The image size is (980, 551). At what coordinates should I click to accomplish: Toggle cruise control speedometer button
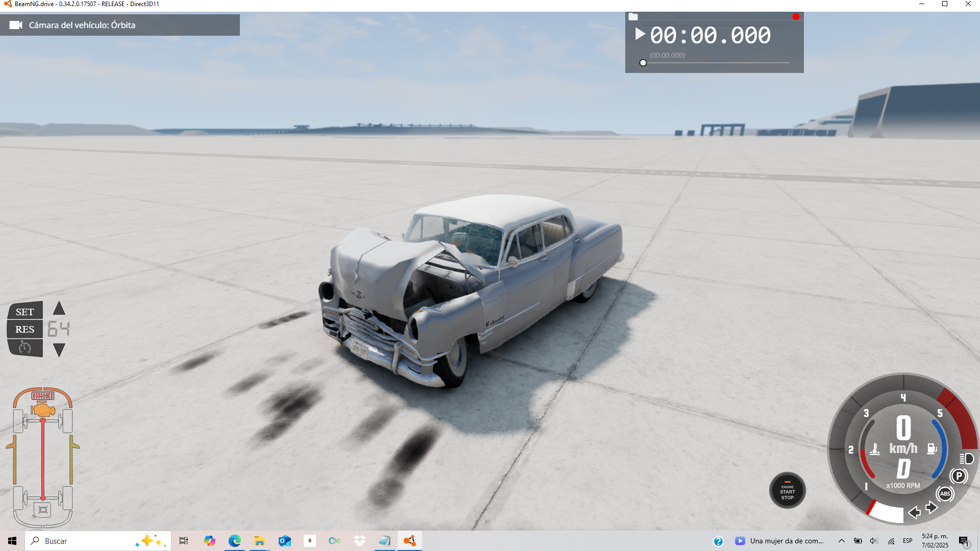pyautogui.click(x=25, y=347)
